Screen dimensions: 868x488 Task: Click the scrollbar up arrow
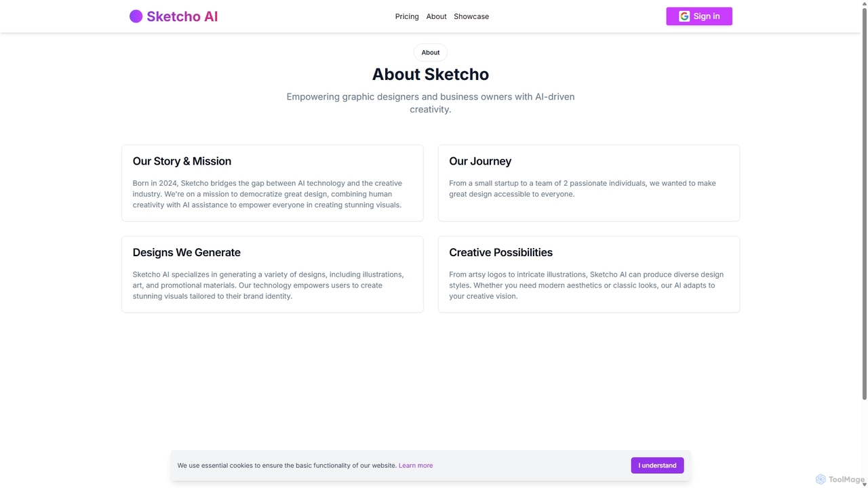(864, 3)
